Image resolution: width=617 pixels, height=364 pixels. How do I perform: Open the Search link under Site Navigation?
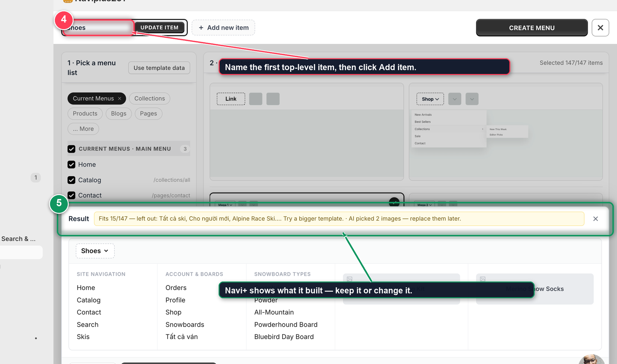click(x=88, y=325)
